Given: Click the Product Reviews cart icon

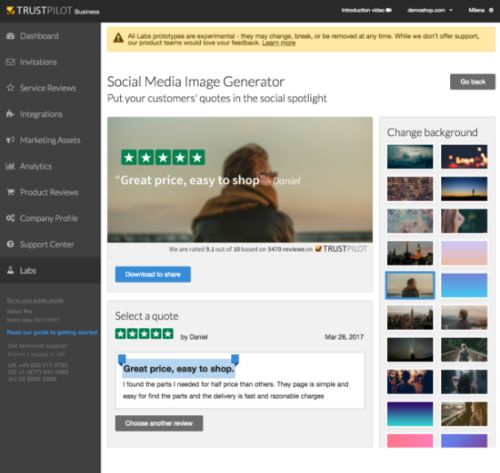Looking at the screenshot, I should click(x=10, y=192).
